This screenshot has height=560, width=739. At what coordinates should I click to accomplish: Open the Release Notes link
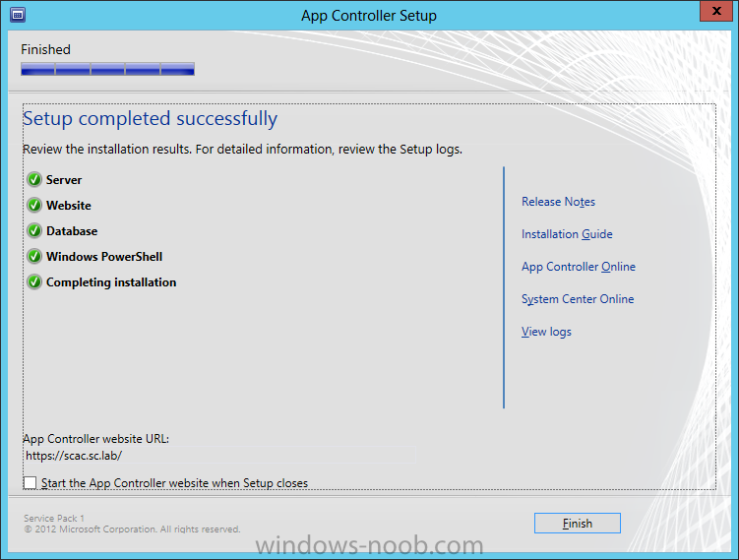tap(558, 202)
